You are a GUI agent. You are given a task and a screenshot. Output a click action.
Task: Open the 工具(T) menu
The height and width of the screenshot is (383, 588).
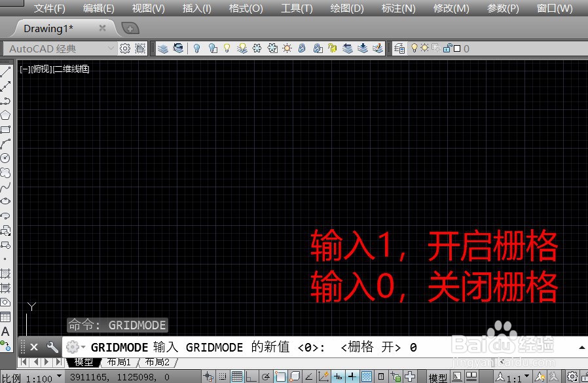297,9
